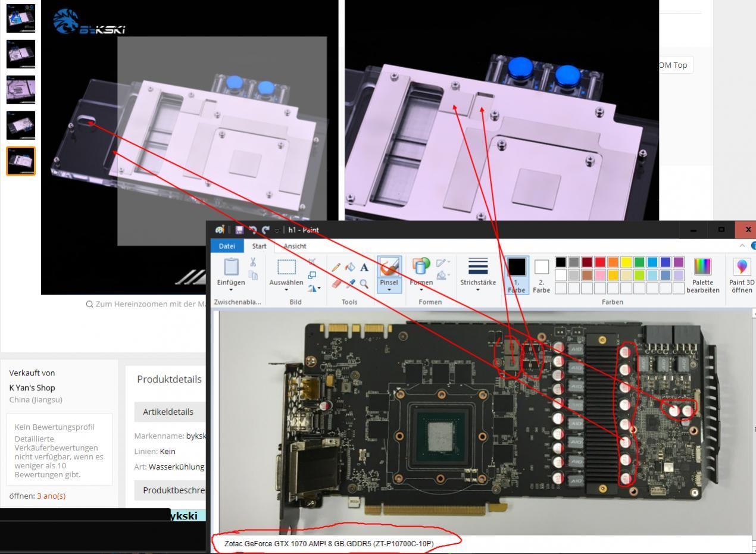Select the dashed rectangle Auswählen tool
The image size is (756, 554).
[x=286, y=267]
